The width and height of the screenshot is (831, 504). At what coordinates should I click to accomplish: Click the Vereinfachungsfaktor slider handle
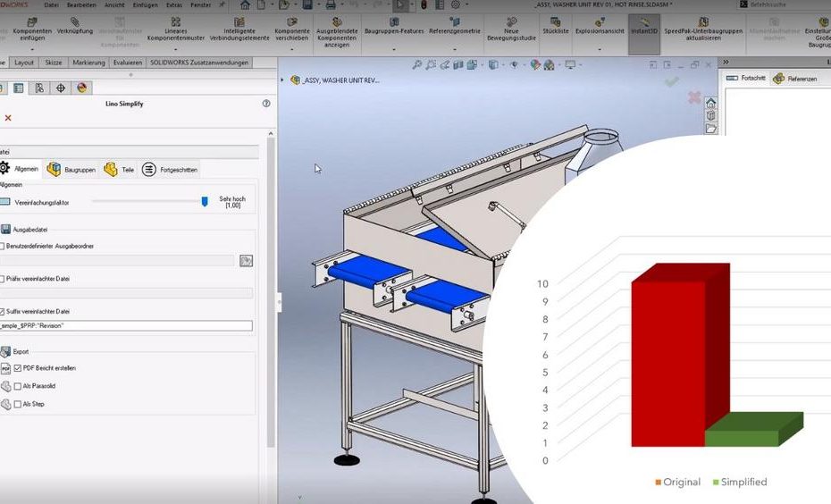[x=205, y=202]
